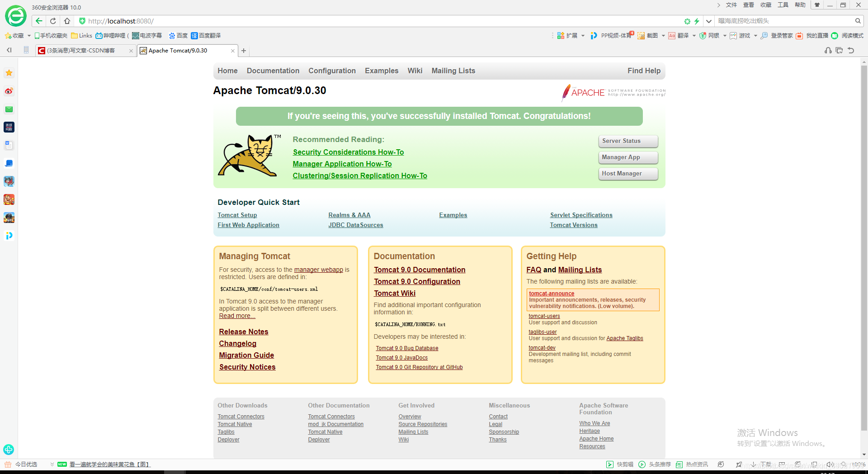The height and width of the screenshot is (474, 868).
Task: Open the PP video sidebar icon
Action: pos(9,236)
